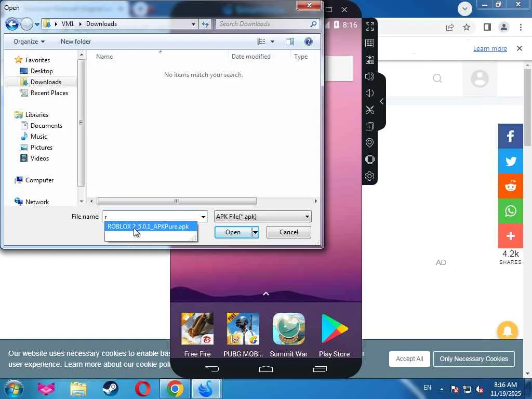Open Recent Places in navigation pane

(x=49, y=92)
